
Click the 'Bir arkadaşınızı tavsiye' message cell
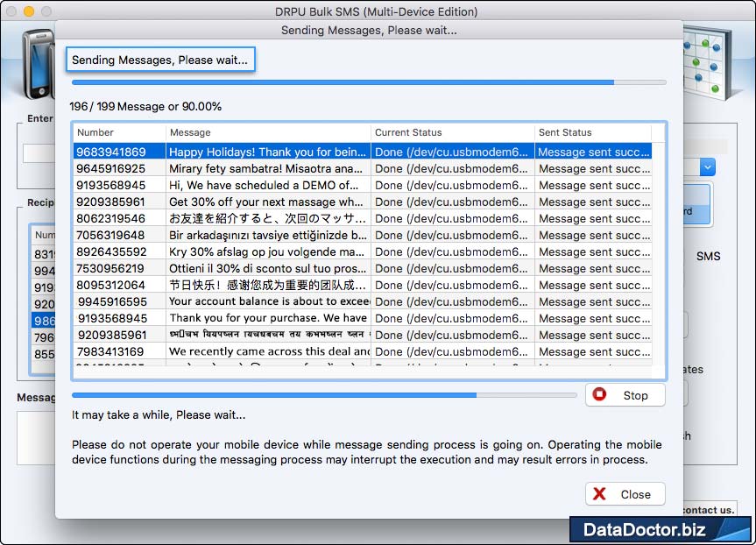click(268, 235)
